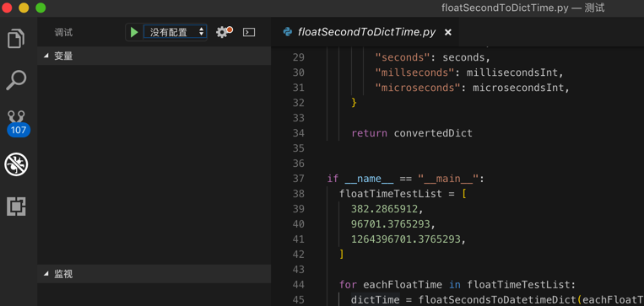The height and width of the screenshot is (306, 644).
Task: Open Source Control with 107 badge
Action: coord(18,123)
